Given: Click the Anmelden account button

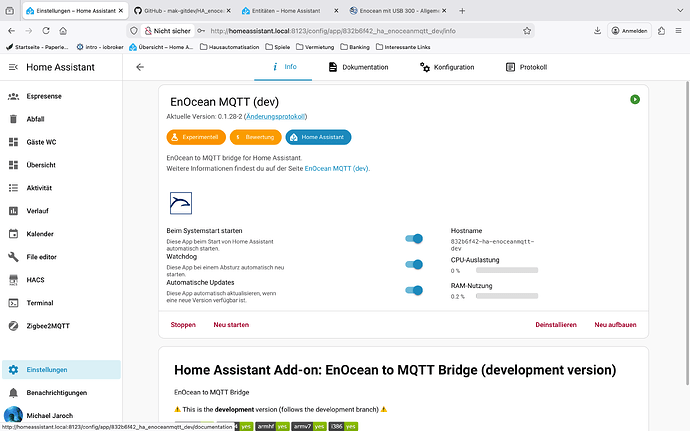Looking at the screenshot, I should point(629,31).
